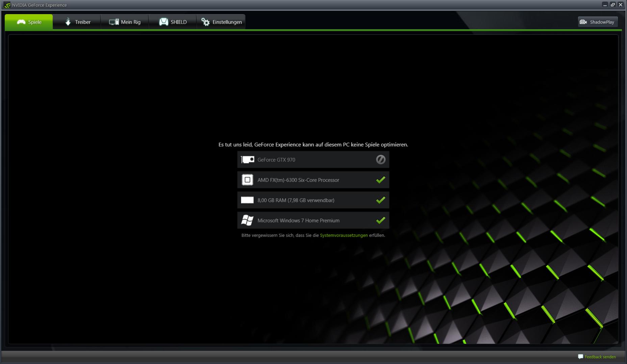Close the GeForce Experience window
The image size is (627, 364).
coord(621,5)
